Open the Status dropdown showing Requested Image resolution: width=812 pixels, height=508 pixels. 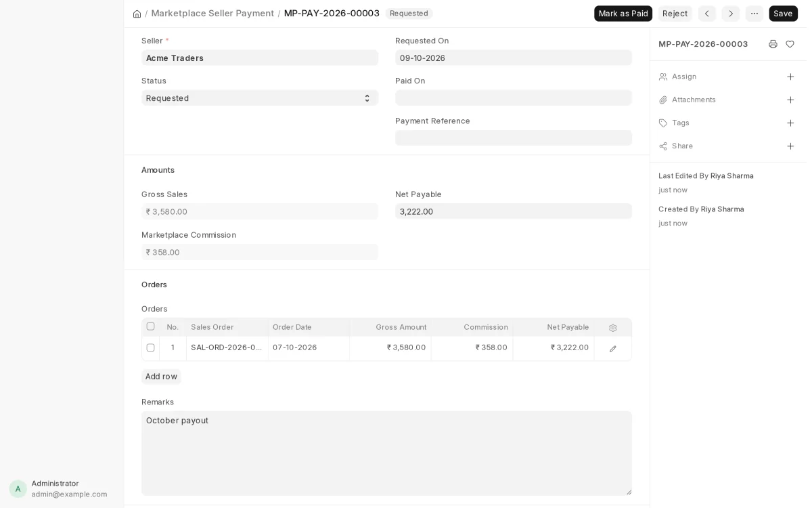tap(260, 98)
